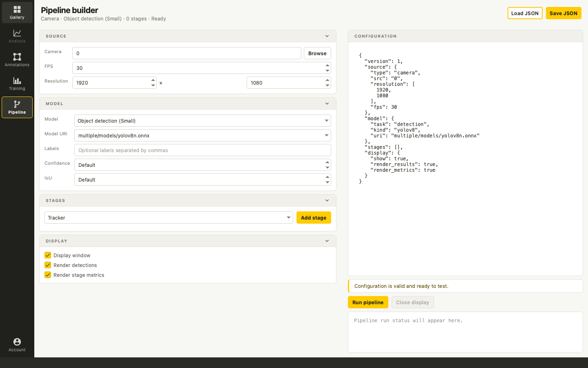The image size is (588, 368).
Task: Toggle the Display window checkbox
Action: coord(48,255)
